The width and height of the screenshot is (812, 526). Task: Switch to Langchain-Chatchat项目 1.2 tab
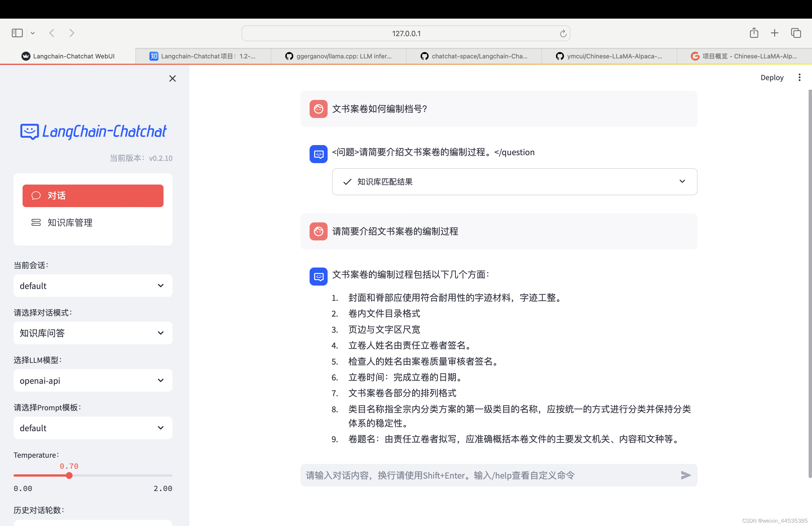(x=203, y=56)
